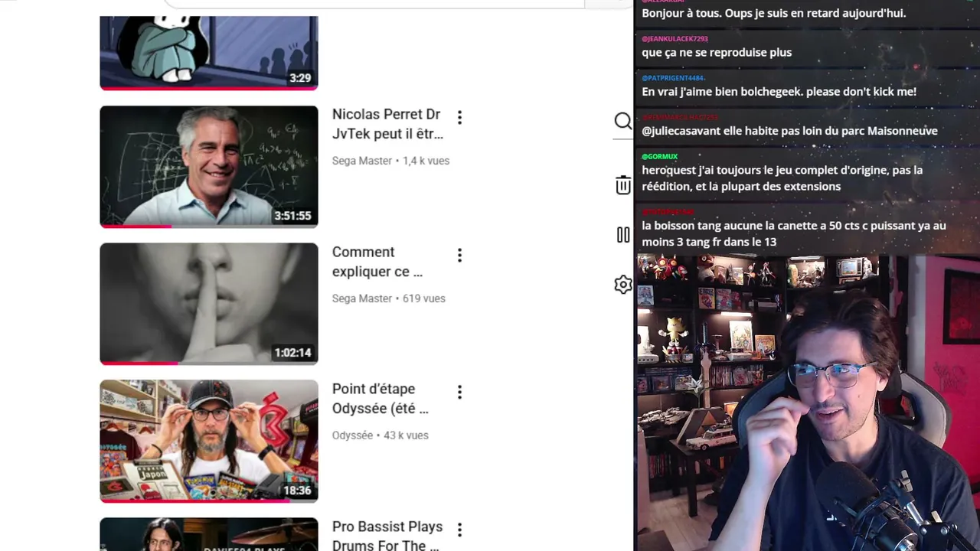Viewport: 980px width, 551px height.
Task: Open options menu for Comment expliquer video
Action: [459, 255]
